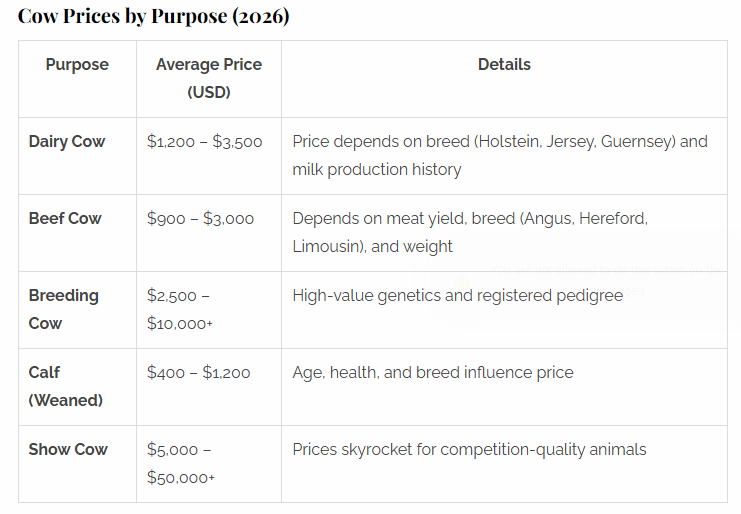Viewport: 741px width, 514px height.
Task: Select the 'Breeding Cow' row label
Action: coord(64,309)
